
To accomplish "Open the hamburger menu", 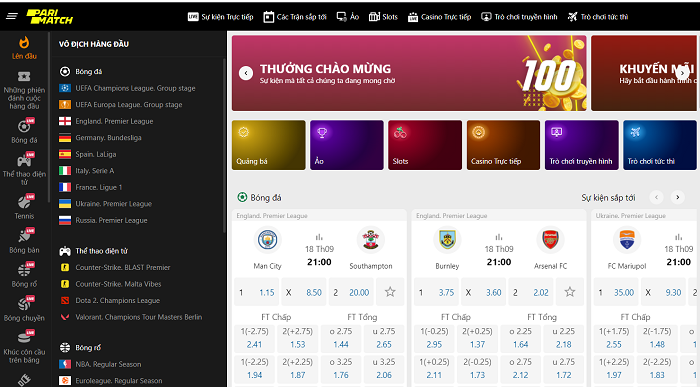I will pyautogui.click(x=12, y=17).
